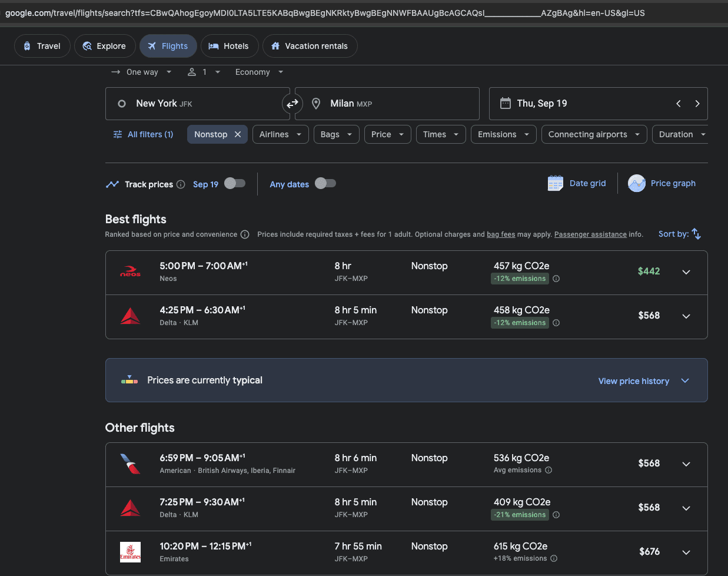This screenshot has height=576, width=728.
Task: Open the One way trip type dropdown
Action: 142,72
